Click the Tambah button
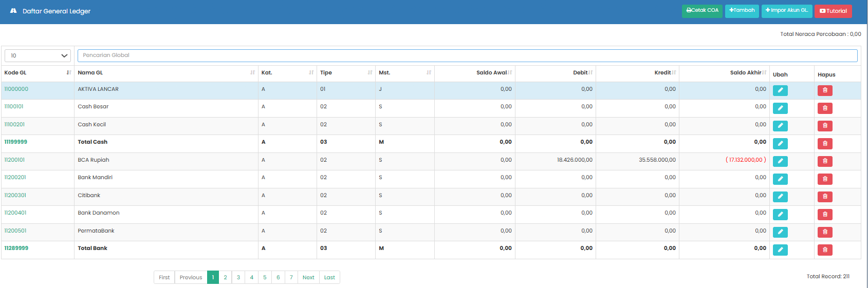 (742, 11)
